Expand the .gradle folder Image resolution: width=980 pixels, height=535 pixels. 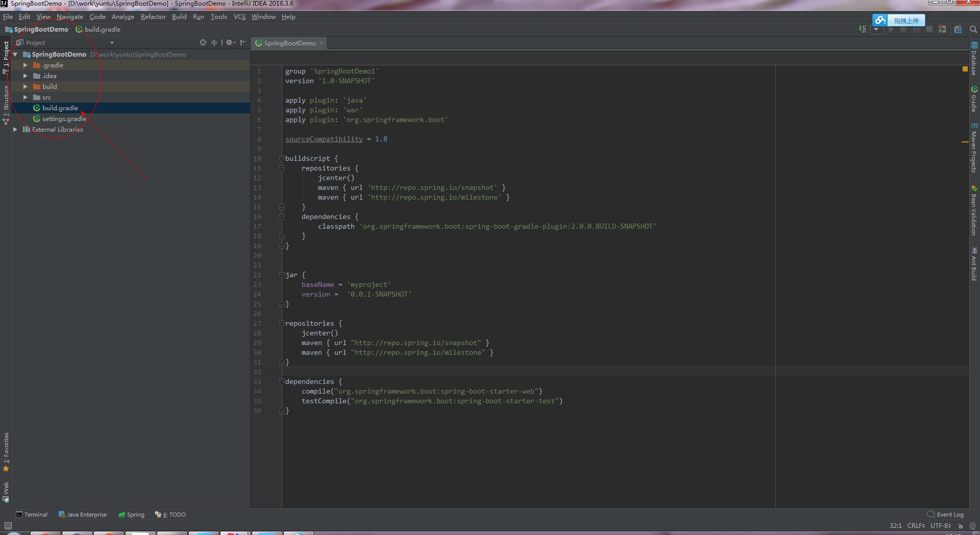[x=25, y=65]
